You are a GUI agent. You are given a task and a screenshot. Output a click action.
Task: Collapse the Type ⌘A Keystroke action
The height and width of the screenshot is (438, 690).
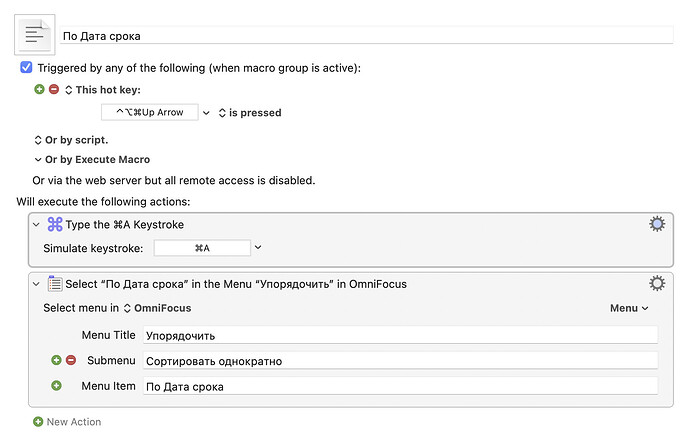[37, 225]
